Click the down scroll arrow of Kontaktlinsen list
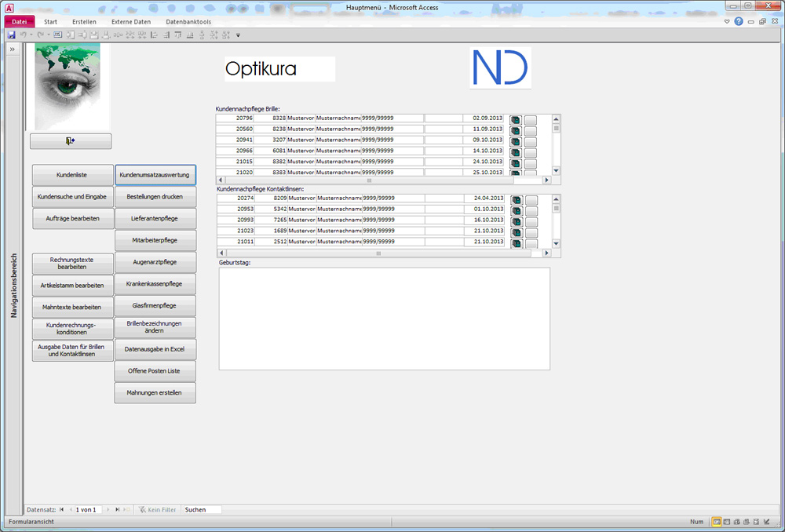785x532 pixels. coord(557,244)
